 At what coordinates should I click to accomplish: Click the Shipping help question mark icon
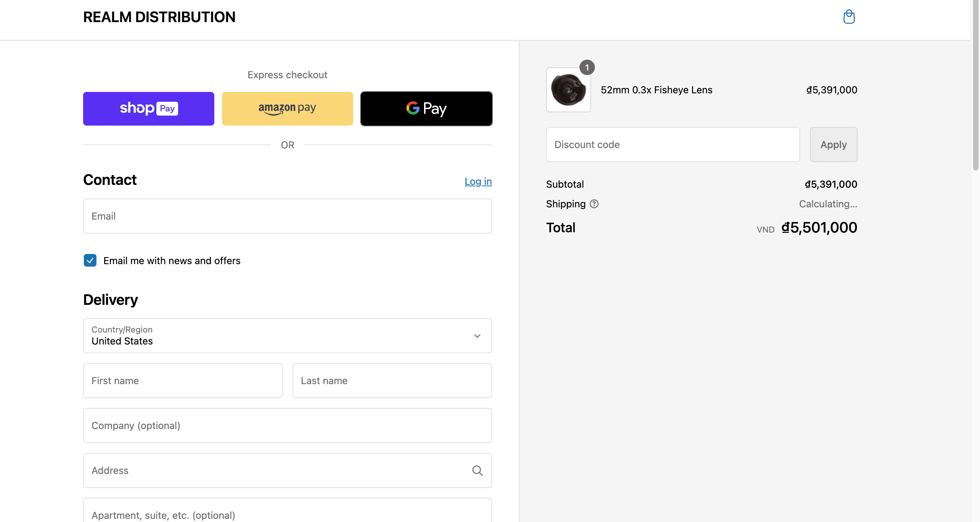[x=594, y=204]
